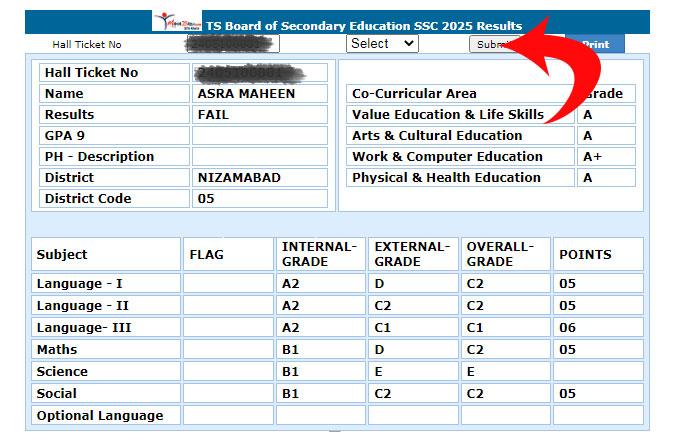Click the EXTERNAL-GRADE column header
The image size is (687, 447).
click(x=413, y=254)
